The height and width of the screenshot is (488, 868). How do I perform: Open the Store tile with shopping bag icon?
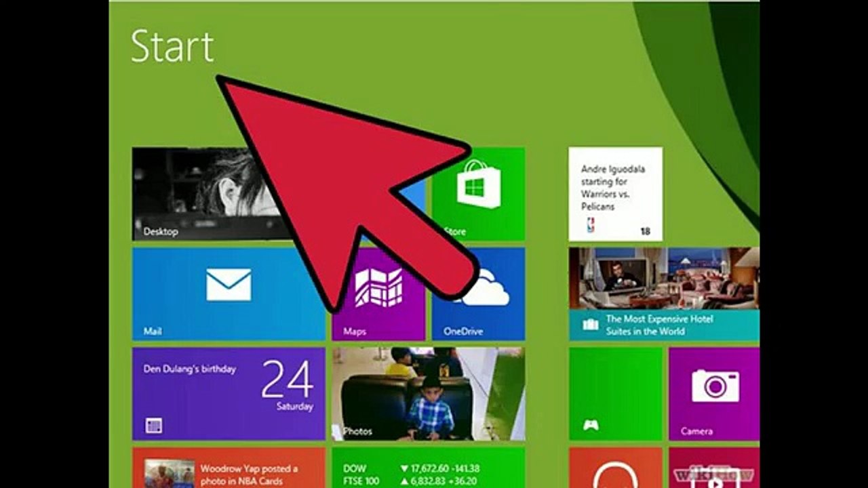[478, 194]
